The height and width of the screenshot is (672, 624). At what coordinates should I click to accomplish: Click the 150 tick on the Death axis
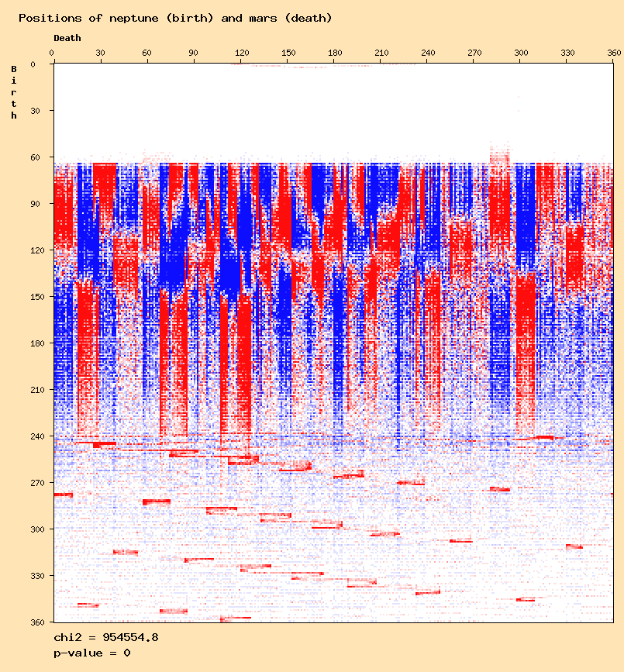(288, 53)
